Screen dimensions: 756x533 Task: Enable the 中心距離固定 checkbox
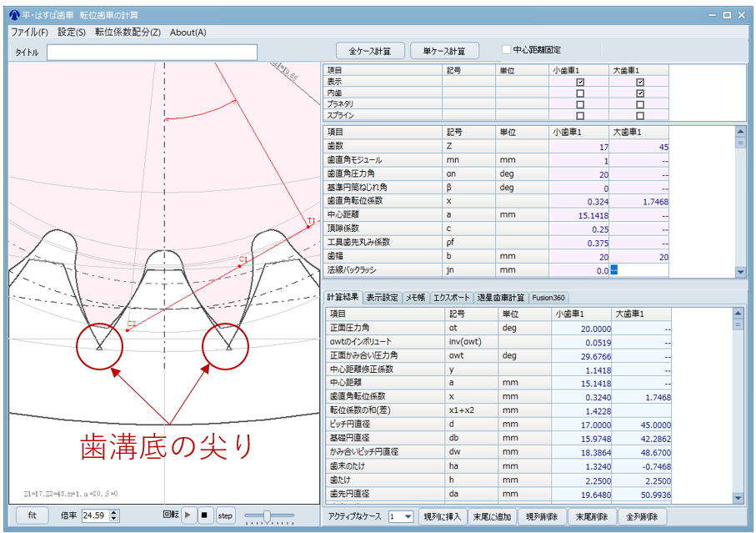click(506, 49)
